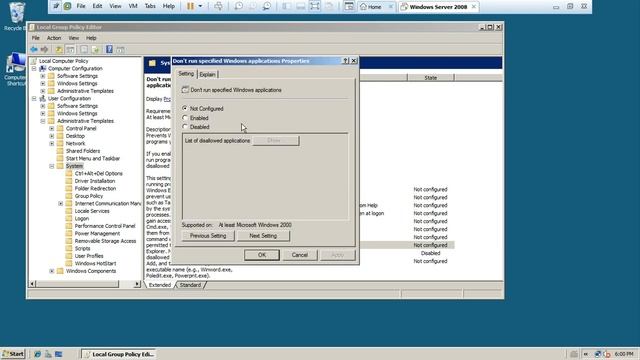This screenshot has height=360, width=640.
Task: Click VMware full screen mode icon
Action: [x=315, y=6]
